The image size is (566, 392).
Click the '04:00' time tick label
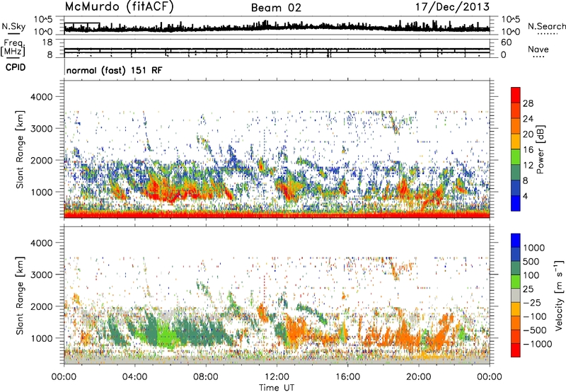click(x=134, y=377)
